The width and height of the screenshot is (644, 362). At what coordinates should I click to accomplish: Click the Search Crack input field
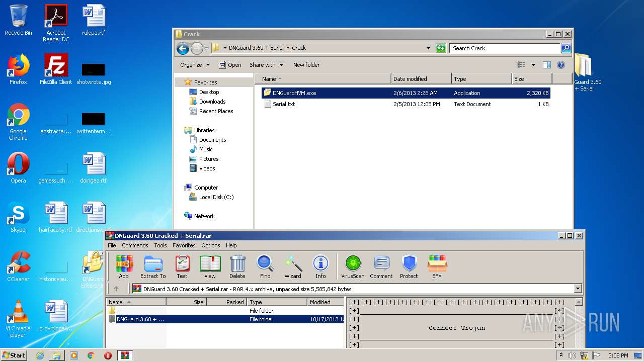point(505,48)
